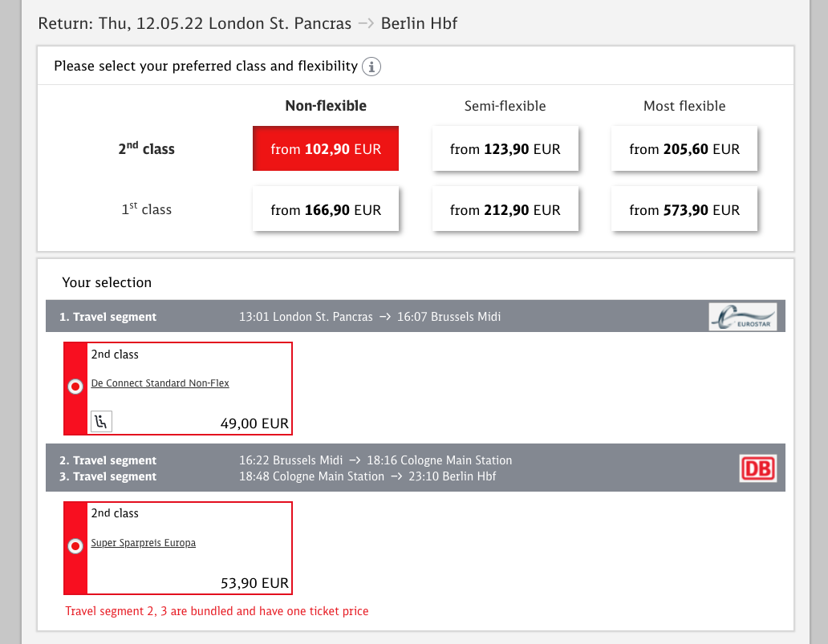Click the Cologne Main Station to Berlin Hbf segment

coord(367,476)
